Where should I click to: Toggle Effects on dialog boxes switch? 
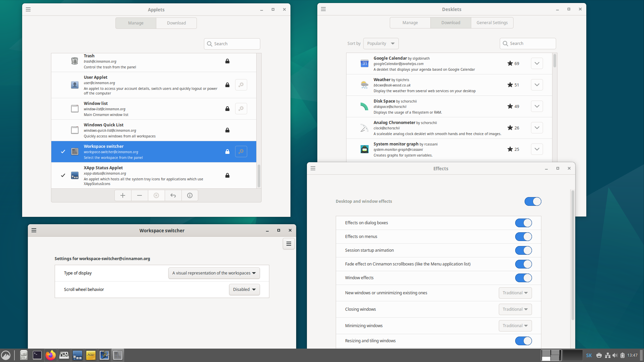524,223
